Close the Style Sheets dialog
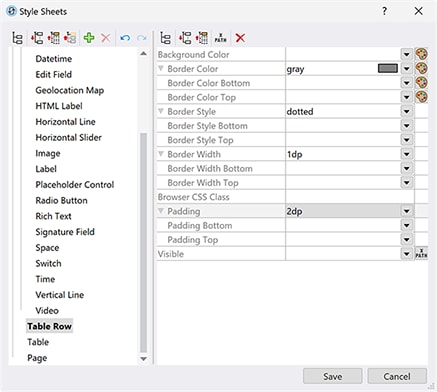The image size is (437, 392). click(x=418, y=11)
